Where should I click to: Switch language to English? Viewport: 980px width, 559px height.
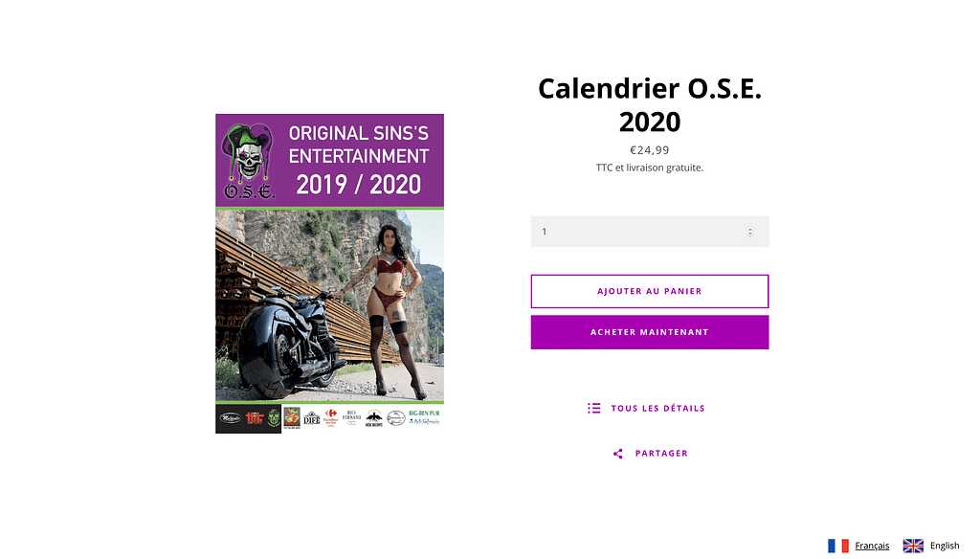click(945, 546)
